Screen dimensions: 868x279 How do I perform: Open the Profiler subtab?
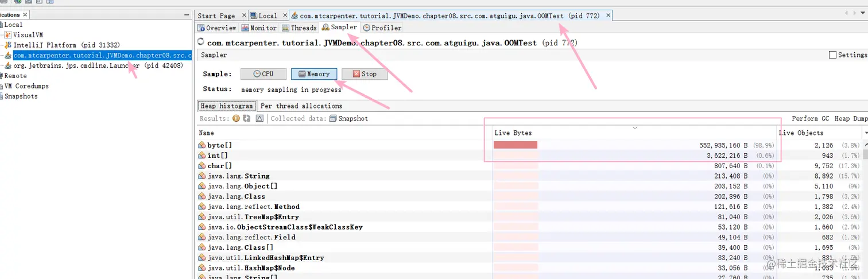point(382,28)
